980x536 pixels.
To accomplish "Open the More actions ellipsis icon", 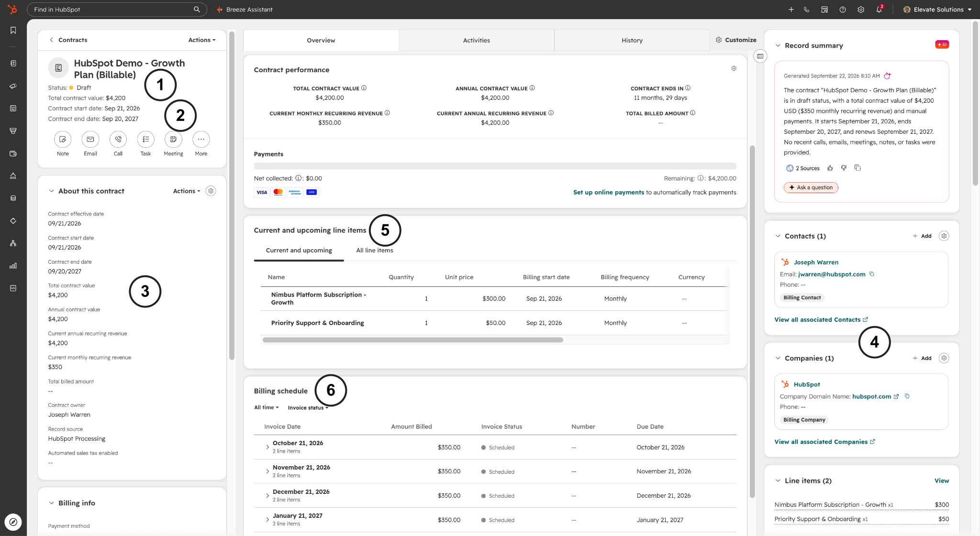I will pyautogui.click(x=201, y=139).
